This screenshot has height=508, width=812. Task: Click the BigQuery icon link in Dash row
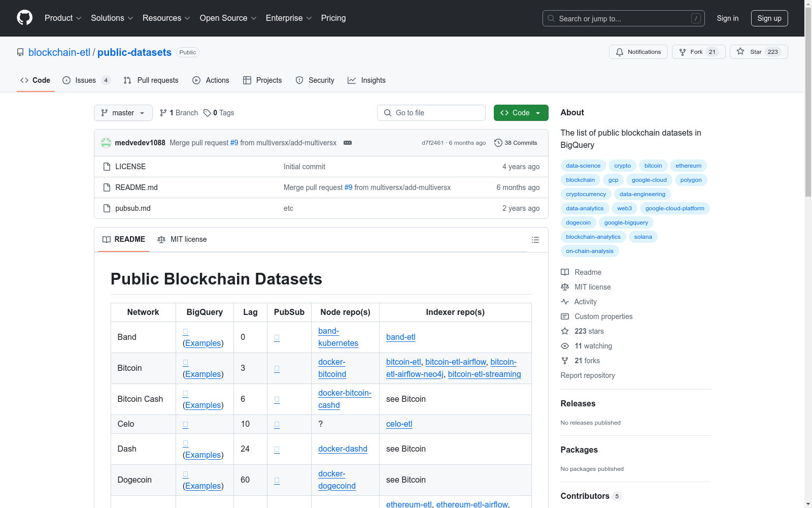coord(186,443)
